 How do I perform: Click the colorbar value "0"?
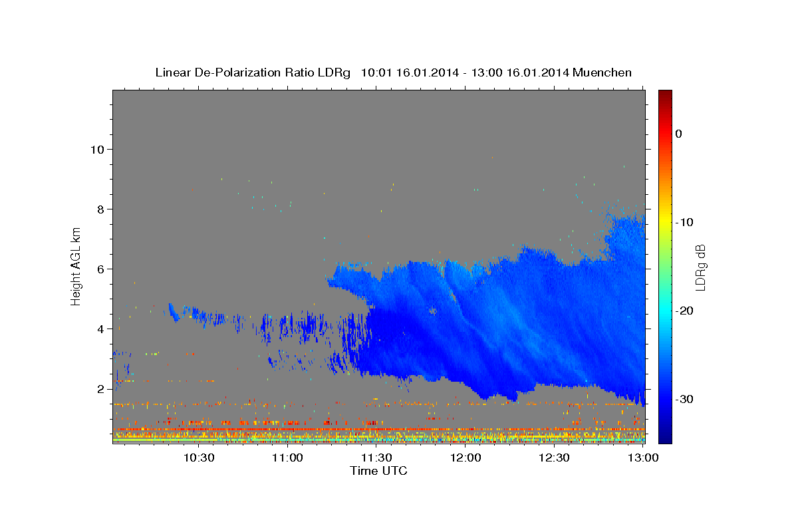(x=679, y=134)
